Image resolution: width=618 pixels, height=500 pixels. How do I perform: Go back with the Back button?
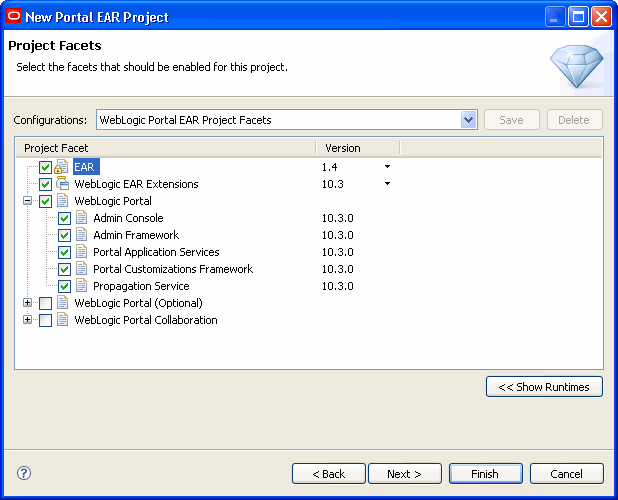point(329,474)
